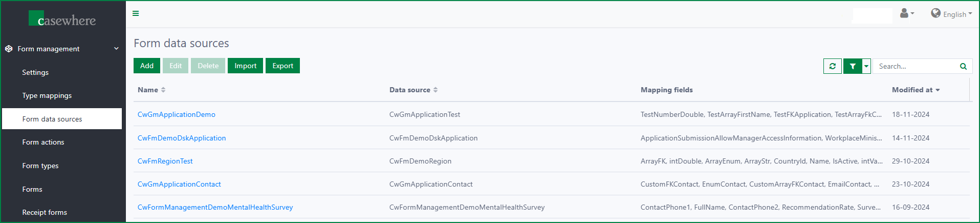
Task: Open Form actions in the sidebar
Action: tap(43, 142)
